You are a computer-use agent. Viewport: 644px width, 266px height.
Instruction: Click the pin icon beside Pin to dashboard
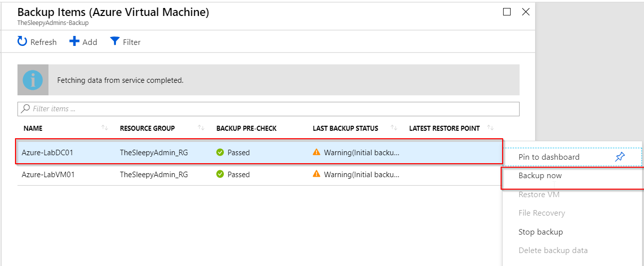point(620,157)
